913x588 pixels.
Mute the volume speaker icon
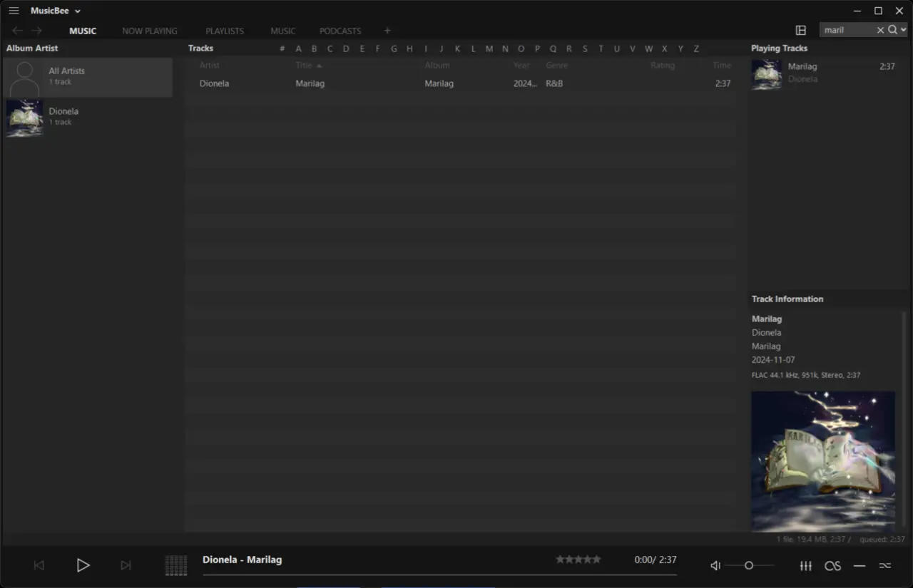click(x=715, y=566)
